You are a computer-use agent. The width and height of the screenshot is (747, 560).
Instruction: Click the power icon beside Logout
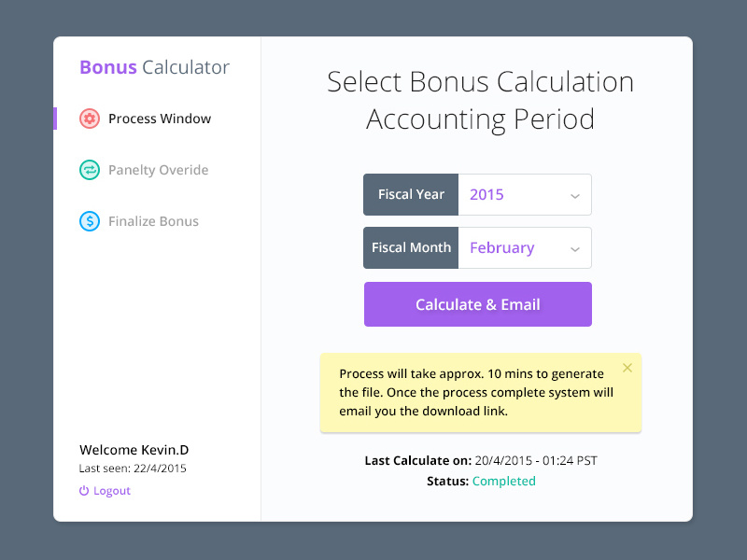pos(83,490)
